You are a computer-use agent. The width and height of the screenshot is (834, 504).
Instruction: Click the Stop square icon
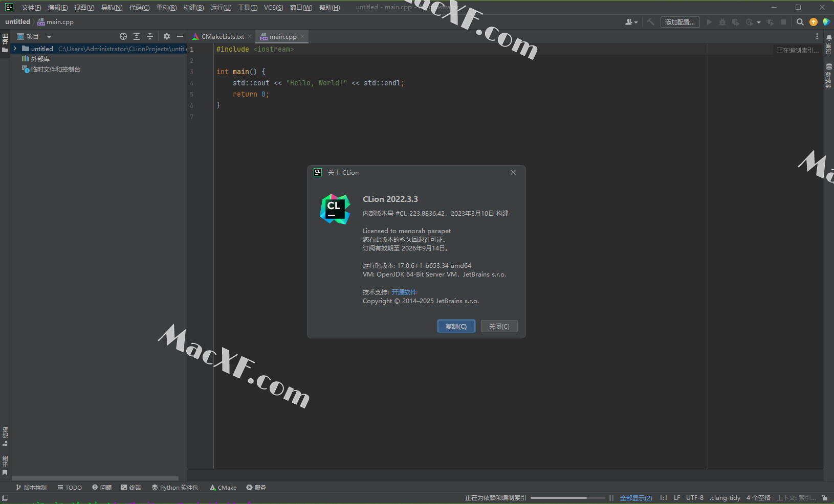(x=783, y=22)
